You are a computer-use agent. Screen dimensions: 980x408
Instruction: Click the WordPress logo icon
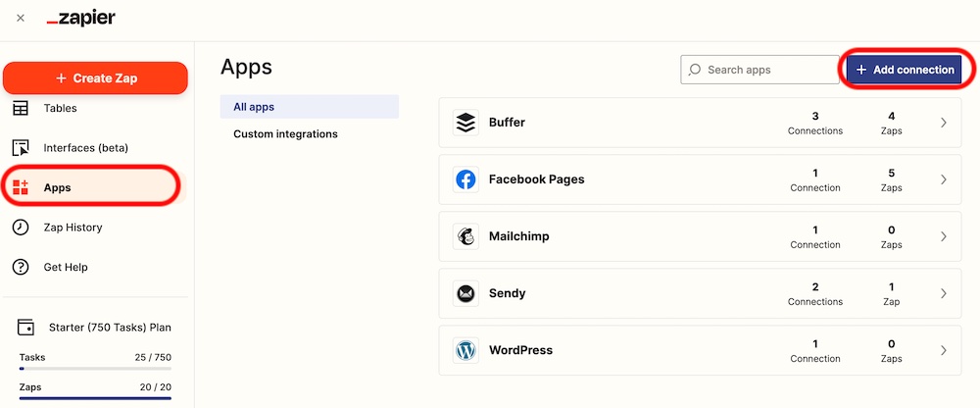pyautogui.click(x=465, y=350)
